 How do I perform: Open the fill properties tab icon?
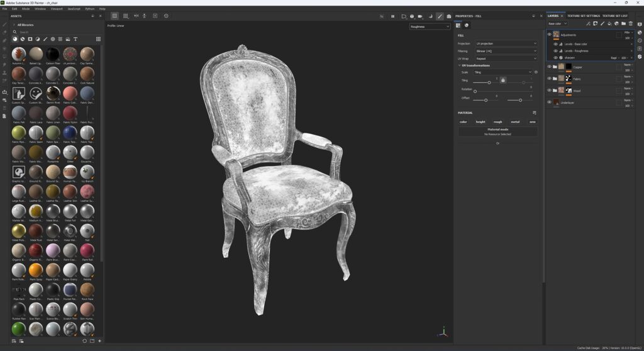point(458,26)
